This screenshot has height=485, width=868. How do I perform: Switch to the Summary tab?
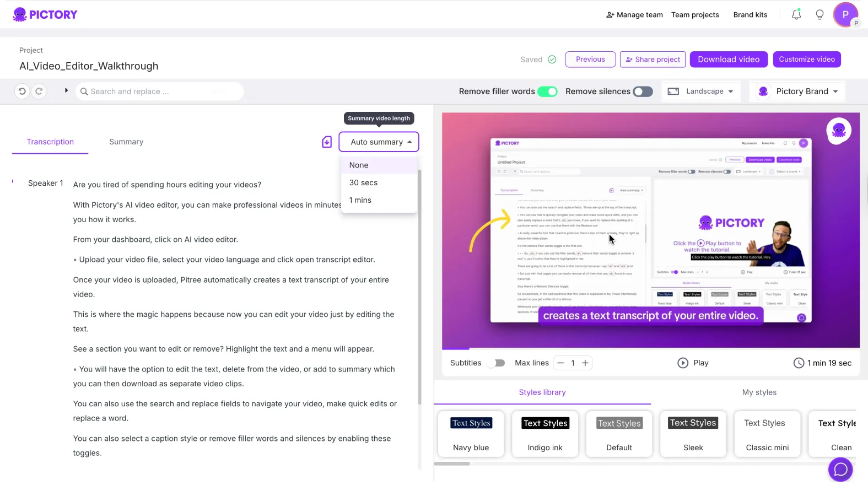pos(126,142)
